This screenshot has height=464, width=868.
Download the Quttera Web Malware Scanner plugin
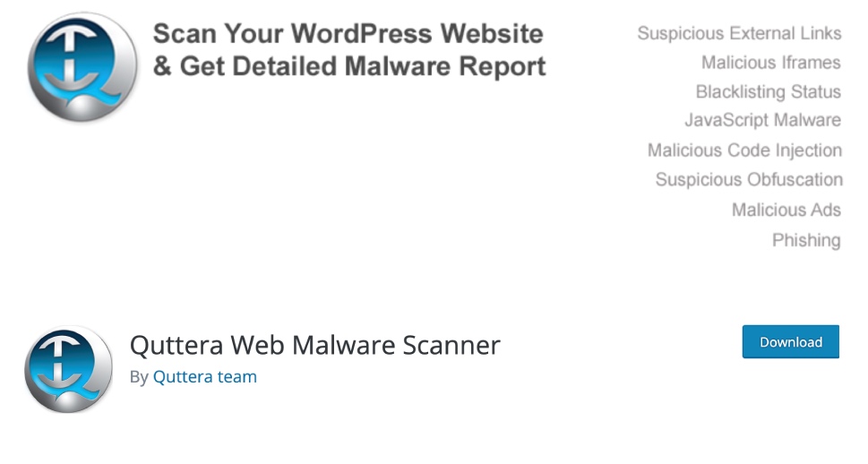(790, 341)
